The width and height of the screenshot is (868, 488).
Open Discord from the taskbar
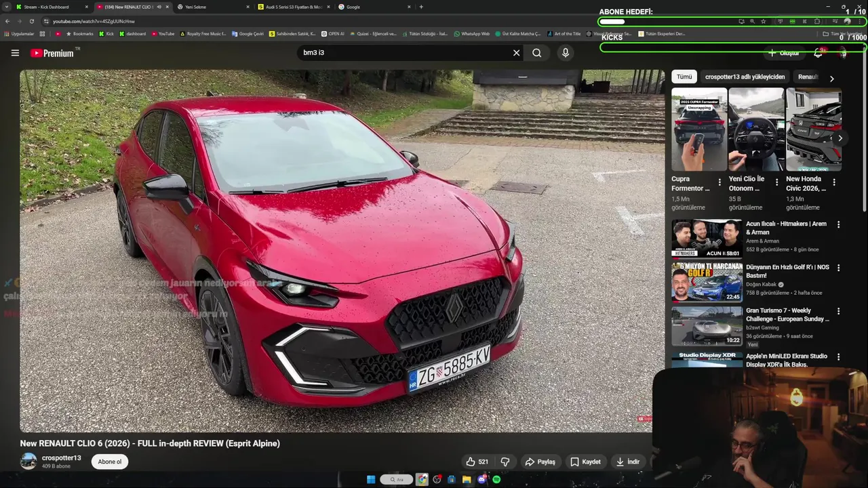(482, 480)
